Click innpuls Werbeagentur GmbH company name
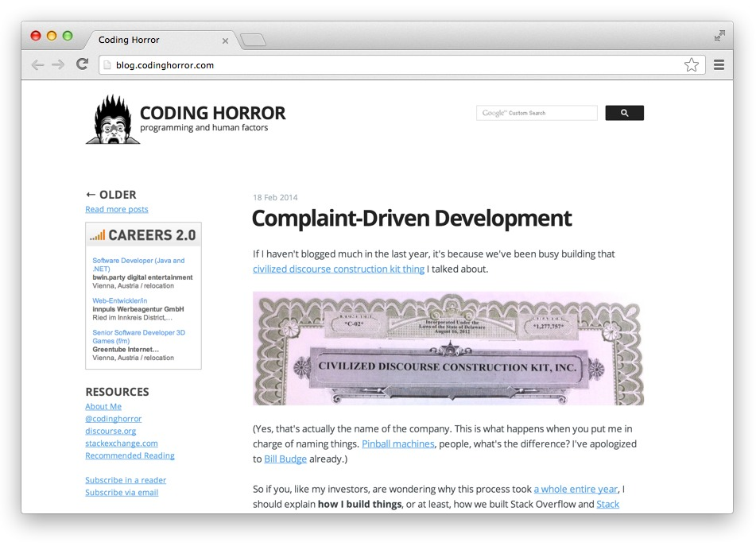This screenshot has height=550, width=756. click(138, 309)
